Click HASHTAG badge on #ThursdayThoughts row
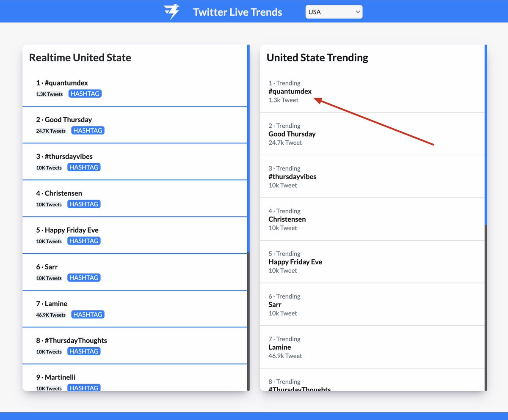508x420 pixels. coord(84,351)
